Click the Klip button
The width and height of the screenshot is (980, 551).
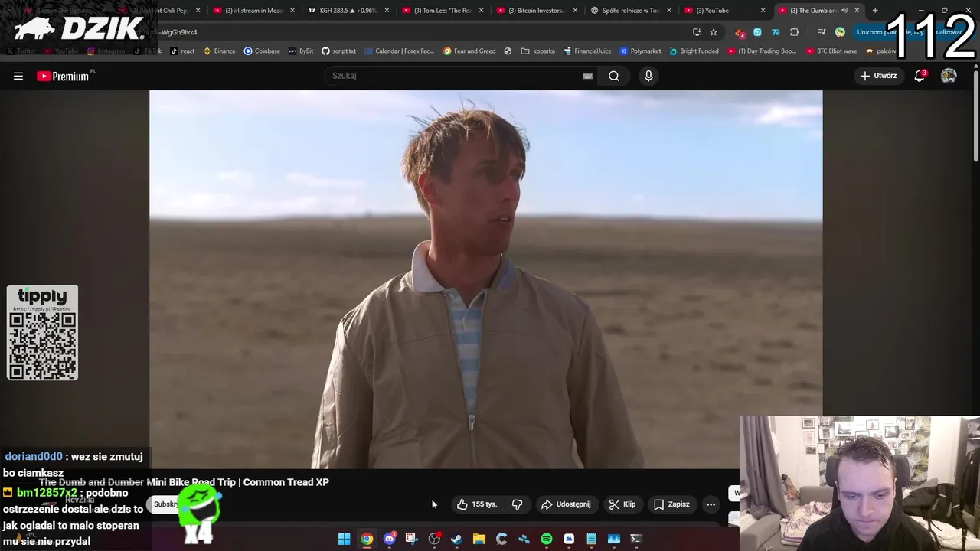[622, 504]
